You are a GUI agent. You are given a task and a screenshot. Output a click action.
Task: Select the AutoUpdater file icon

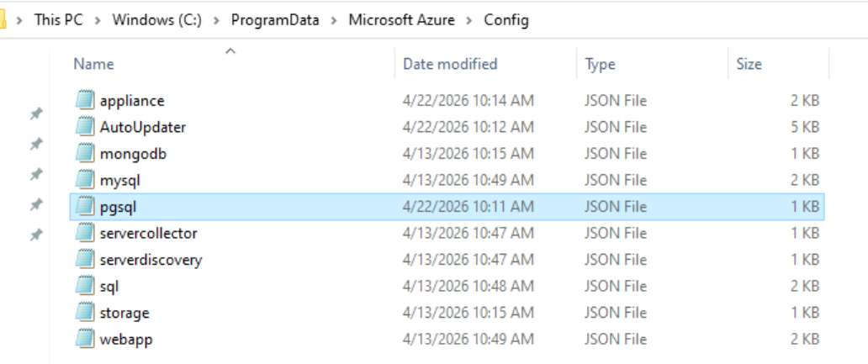tap(85, 127)
